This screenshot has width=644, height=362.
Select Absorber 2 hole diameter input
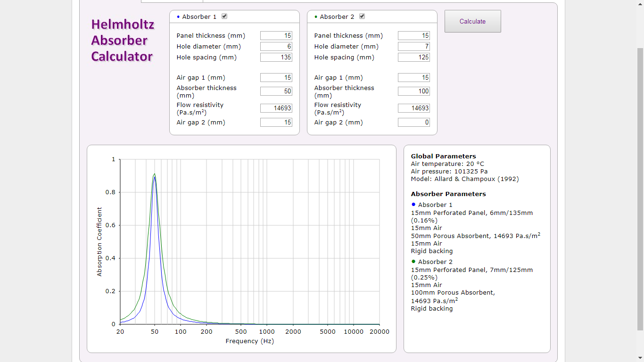(x=414, y=47)
